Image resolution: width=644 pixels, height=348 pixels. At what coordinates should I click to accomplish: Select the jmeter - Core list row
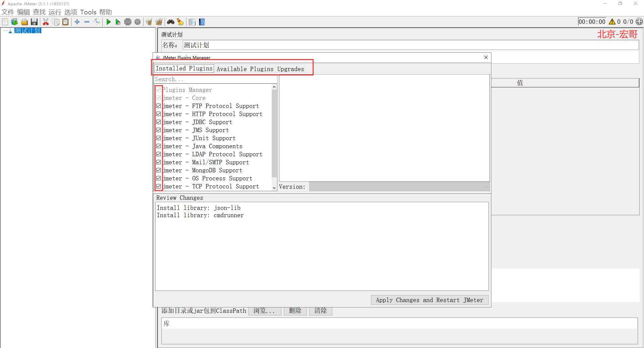(213, 98)
